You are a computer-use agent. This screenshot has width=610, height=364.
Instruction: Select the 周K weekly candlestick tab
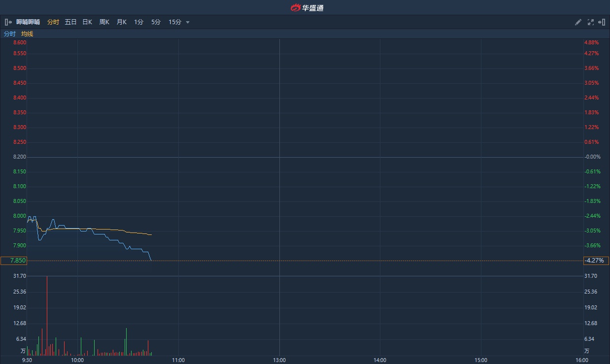[x=104, y=22]
